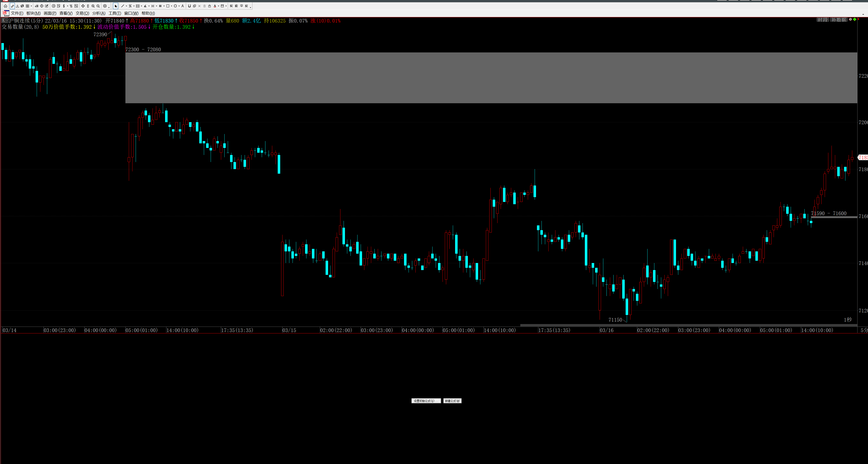Click the horizontal chart scrollbar

[x=688, y=325]
